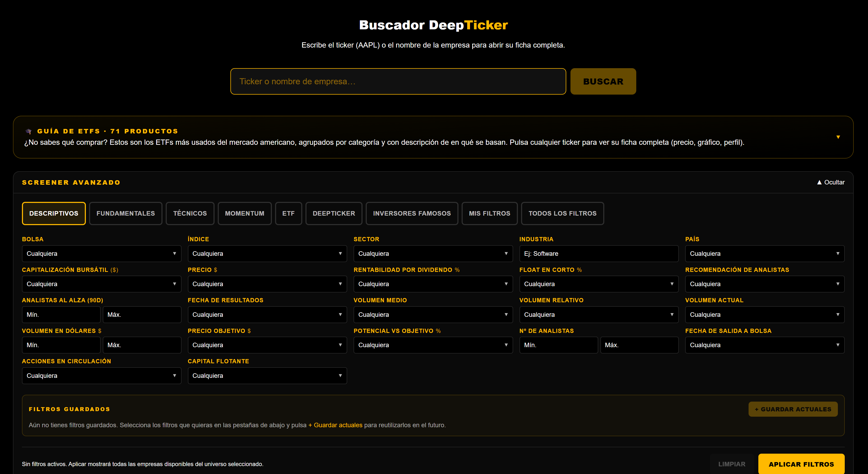This screenshot has width=868, height=474.
Task: Open the Capitalización Bursátil dropdown
Action: [101, 284]
